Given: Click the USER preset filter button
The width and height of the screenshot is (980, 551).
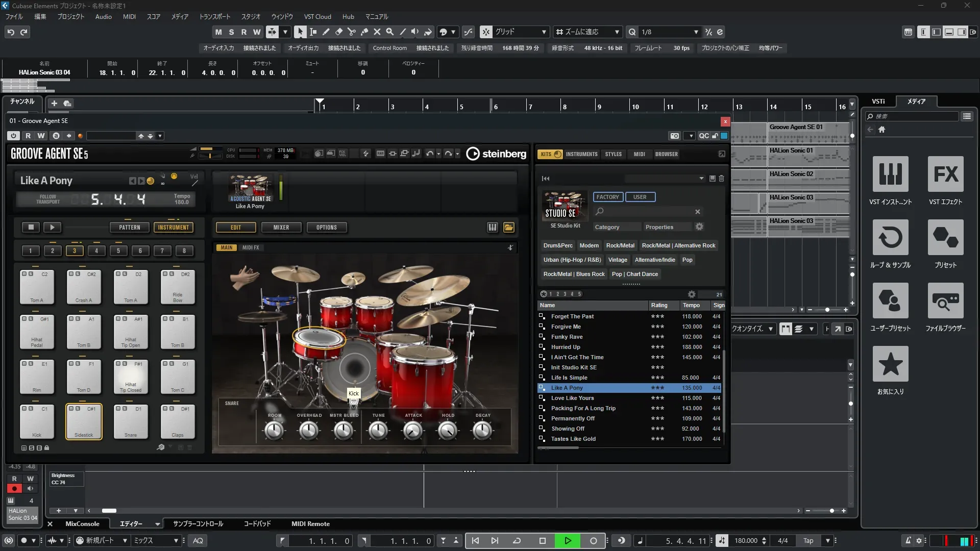Looking at the screenshot, I should (x=640, y=197).
